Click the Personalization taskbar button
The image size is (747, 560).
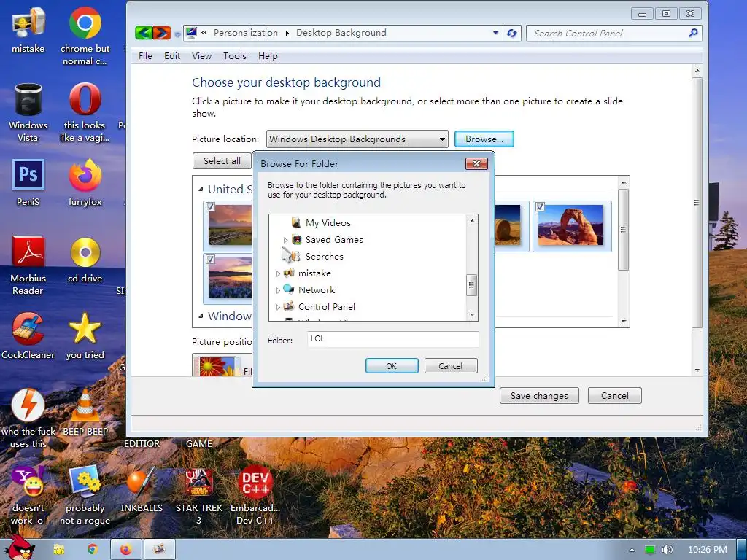click(x=160, y=550)
